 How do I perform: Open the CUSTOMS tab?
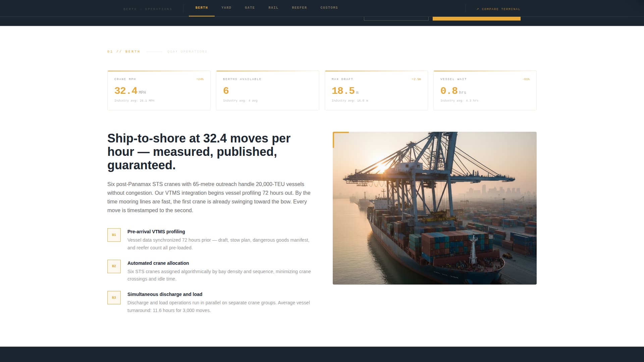pyautogui.click(x=329, y=7)
